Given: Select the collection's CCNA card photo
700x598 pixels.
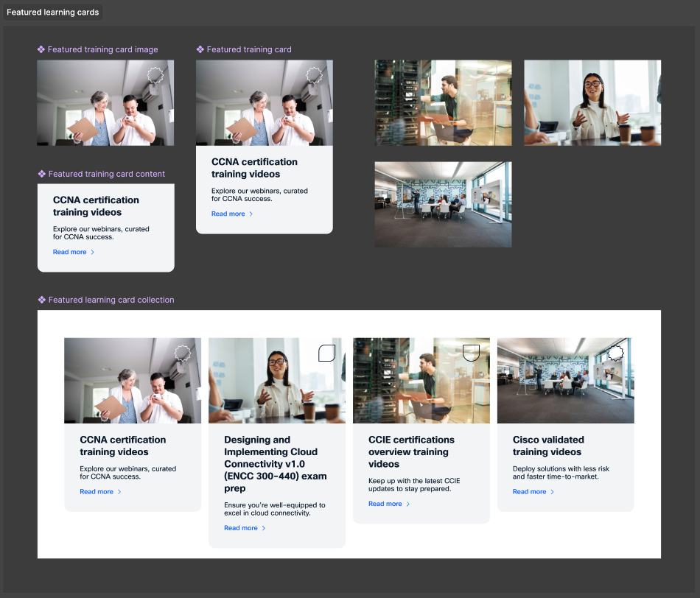Looking at the screenshot, I should 133,381.
